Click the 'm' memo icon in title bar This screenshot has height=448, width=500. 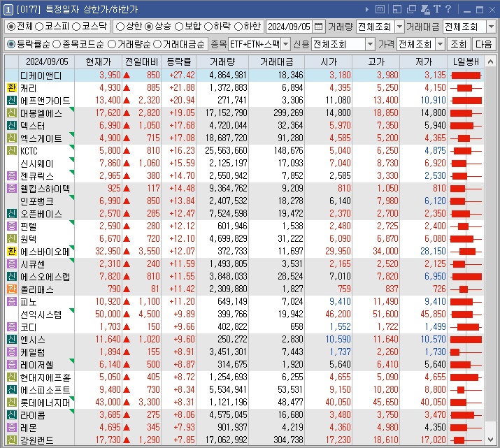coord(380,9)
